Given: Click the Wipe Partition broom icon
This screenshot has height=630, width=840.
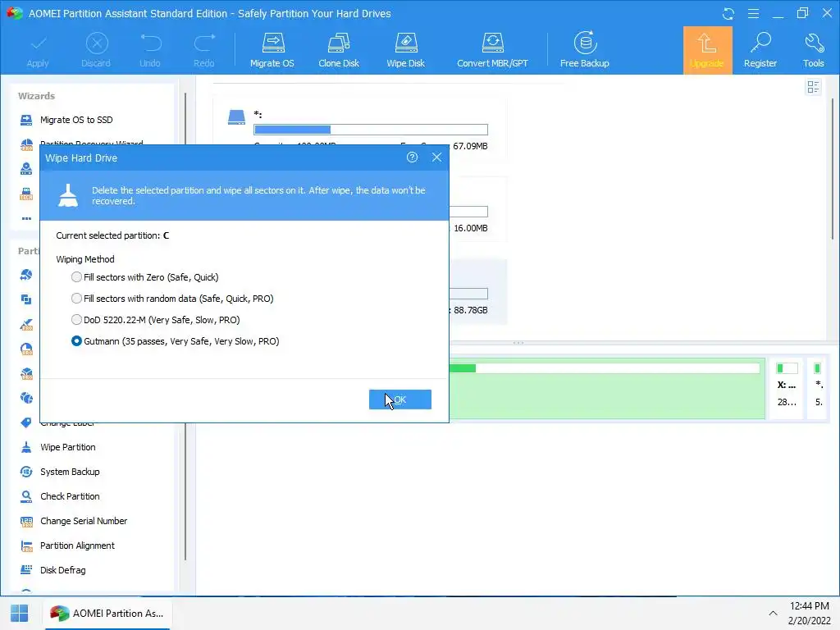Looking at the screenshot, I should (x=26, y=447).
